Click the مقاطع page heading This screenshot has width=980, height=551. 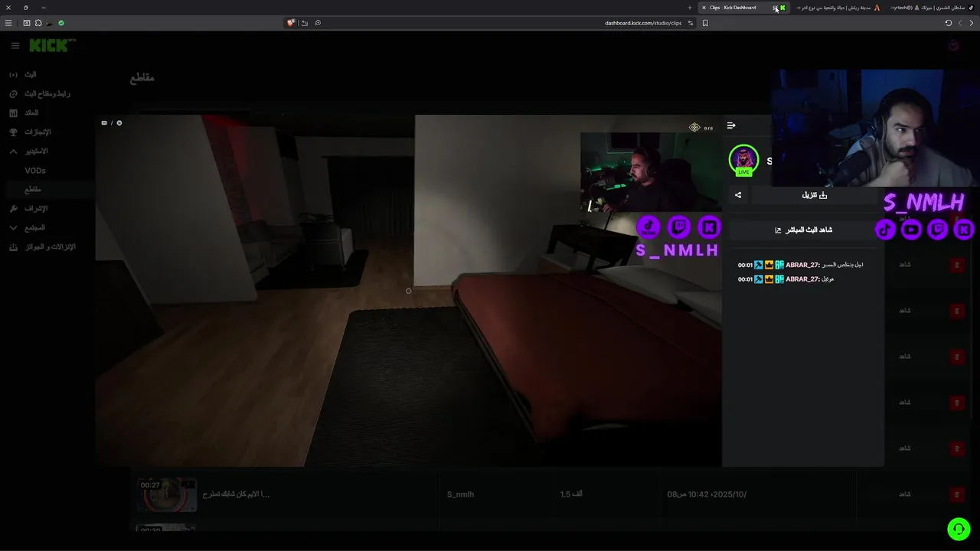coord(142,77)
